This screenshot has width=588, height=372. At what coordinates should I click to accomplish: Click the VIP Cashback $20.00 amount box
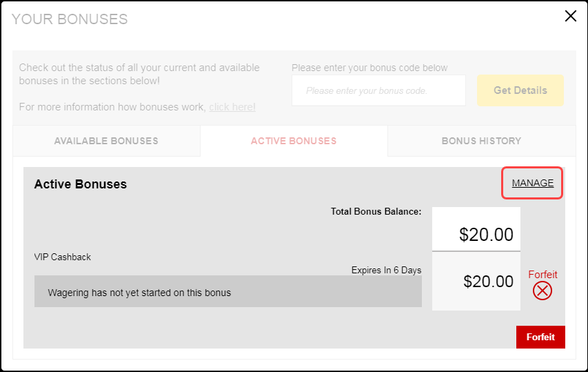click(x=476, y=281)
